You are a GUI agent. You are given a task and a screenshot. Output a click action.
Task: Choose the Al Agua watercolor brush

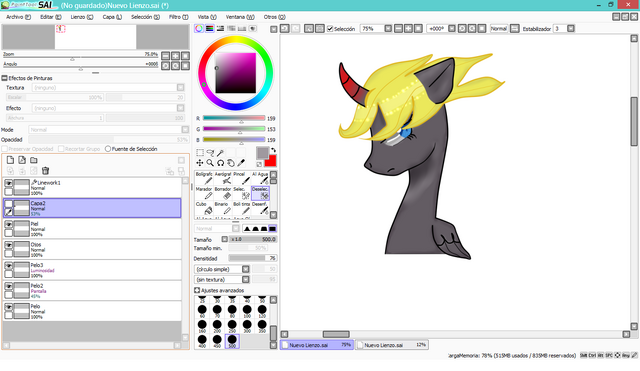(260, 178)
